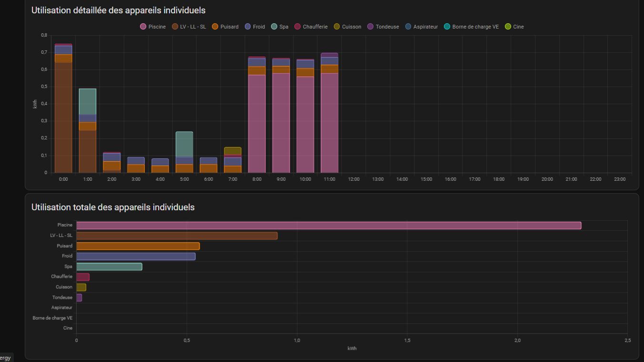The image size is (644, 362).
Task: Toggle the Piscine series in the legend
Action: [152, 27]
